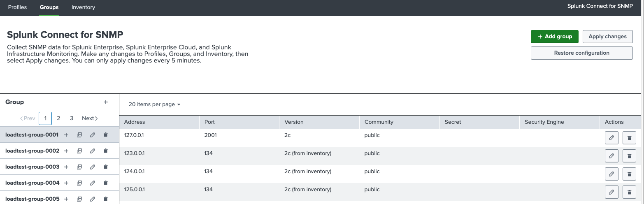Select loadtest-group-0004 in list
Image resolution: width=644 pixels, height=204 pixels.
tap(33, 183)
